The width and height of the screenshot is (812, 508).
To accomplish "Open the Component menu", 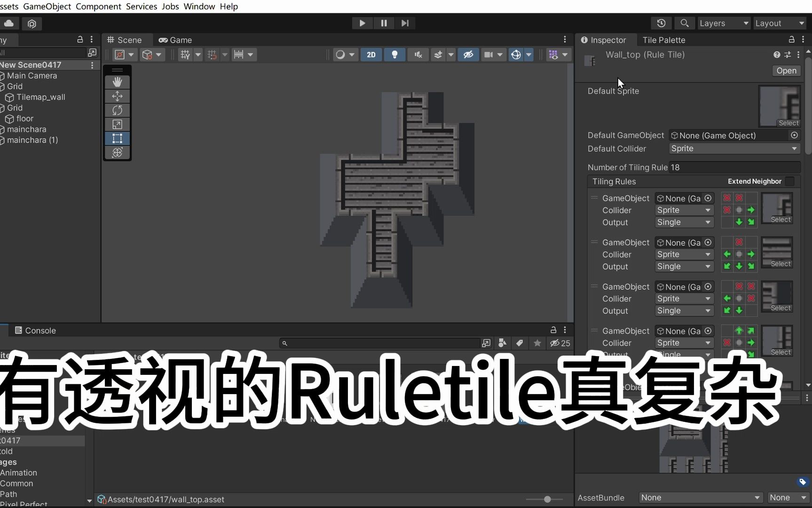I will tap(98, 6).
